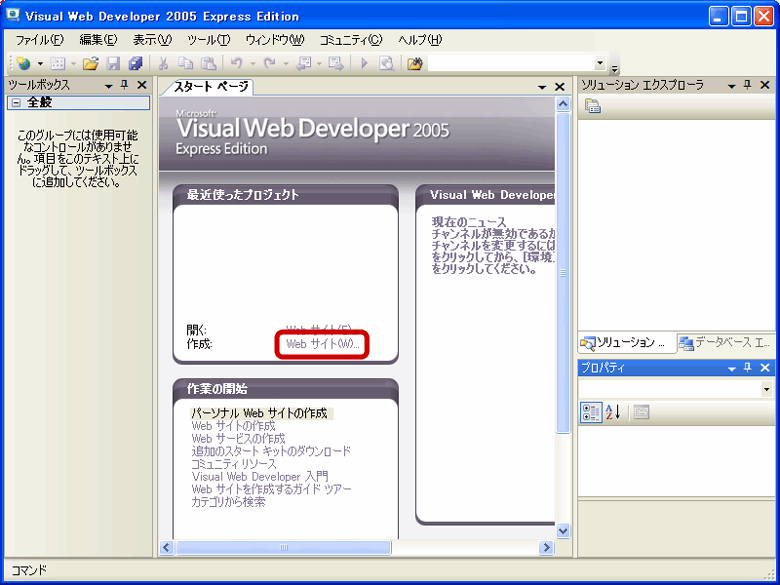This screenshot has width=780, height=585.
Task: Select the スタート ページ document tab
Action: [x=211, y=87]
